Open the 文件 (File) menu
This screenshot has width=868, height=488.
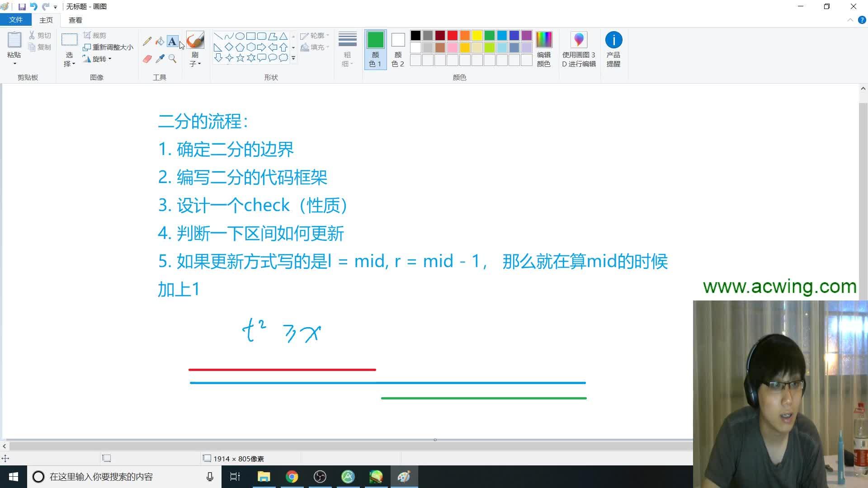[16, 20]
